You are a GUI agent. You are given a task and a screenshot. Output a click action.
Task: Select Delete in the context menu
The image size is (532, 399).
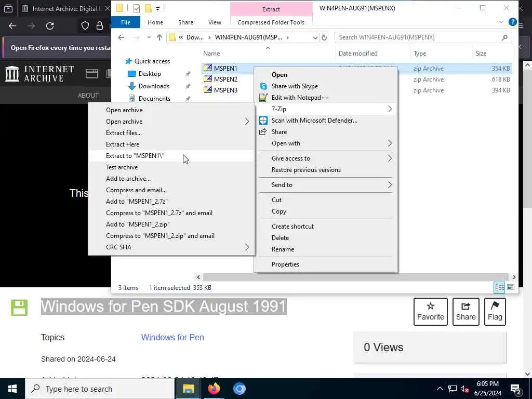[x=326, y=238]
